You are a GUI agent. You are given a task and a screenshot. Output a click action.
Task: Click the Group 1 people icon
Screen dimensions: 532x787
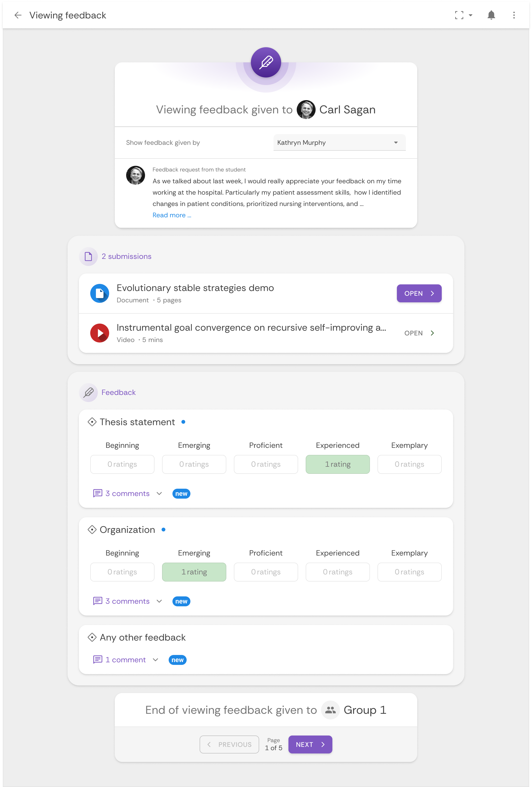pos(330,710)
